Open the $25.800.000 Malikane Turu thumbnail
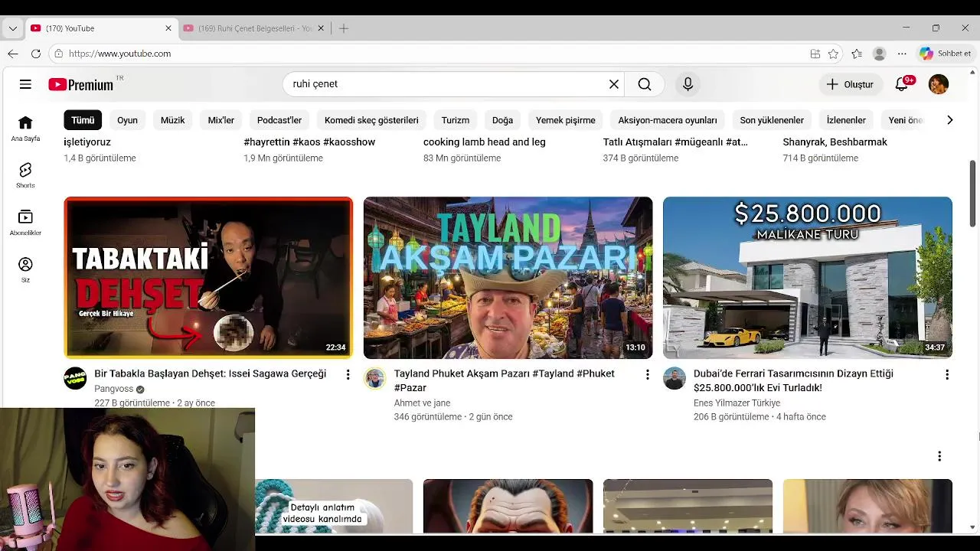Image resolution: width=980 pixels, height=551 pixels. tap(807, 278)
